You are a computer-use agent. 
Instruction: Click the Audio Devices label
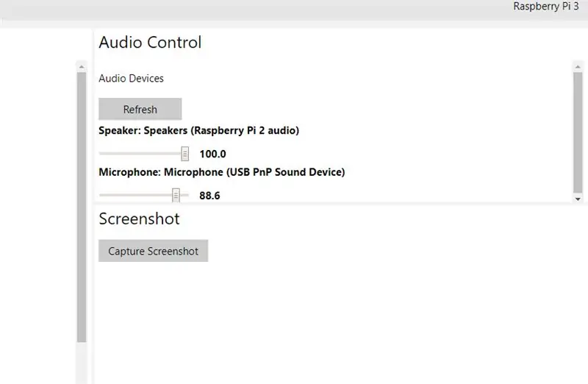pos(131,79)
